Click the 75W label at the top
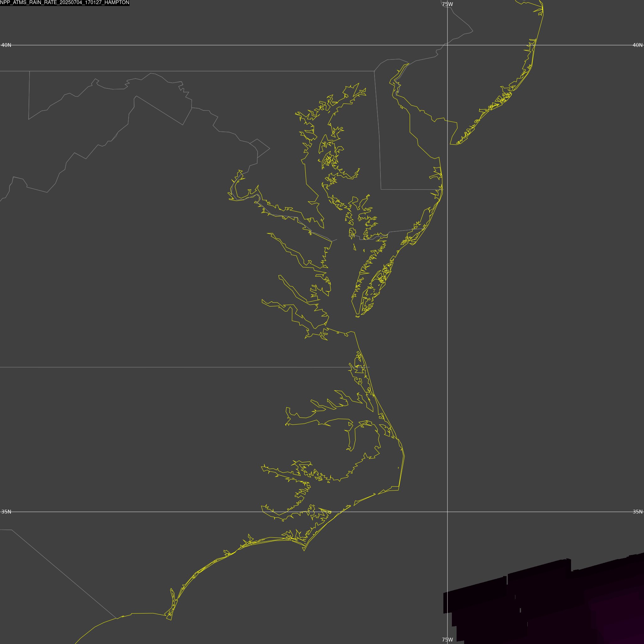This screenshot has width=644, height=644. coord(447,4)
